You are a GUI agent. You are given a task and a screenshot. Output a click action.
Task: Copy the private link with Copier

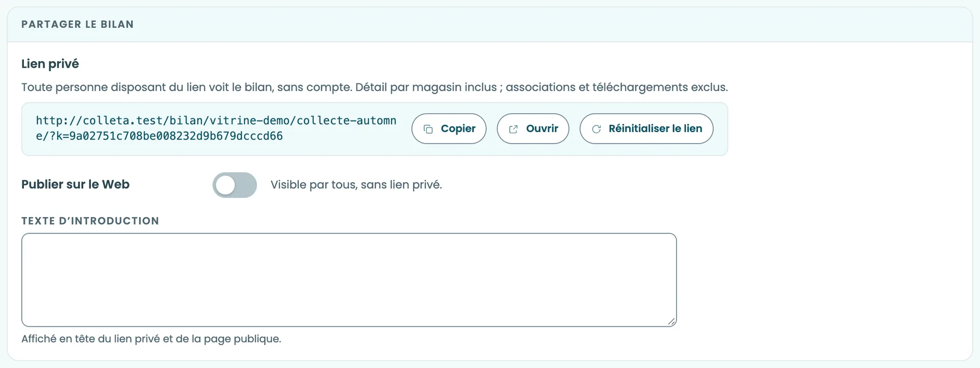[449, 129]
